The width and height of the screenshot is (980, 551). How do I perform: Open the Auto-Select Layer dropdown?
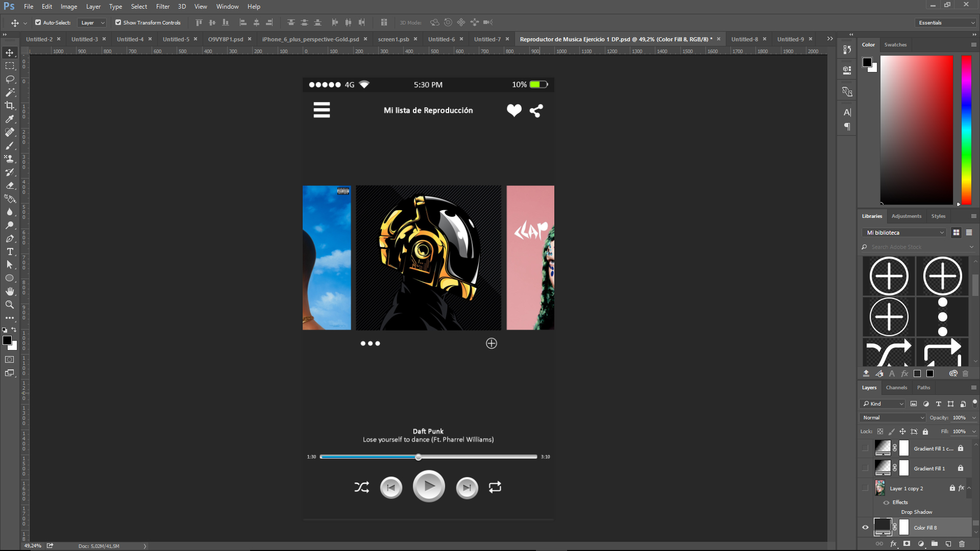[x=92, y=22]
